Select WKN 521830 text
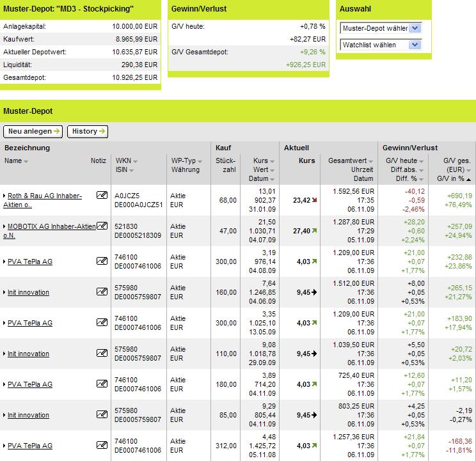The image size is (476, 461). [126, 226]
